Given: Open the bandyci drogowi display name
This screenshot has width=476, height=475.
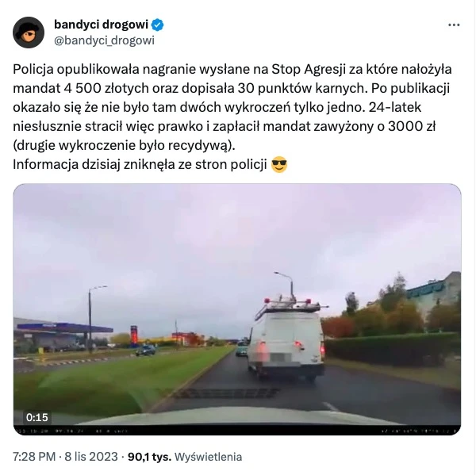Looking at the screenshot, I should coord(101,25).
